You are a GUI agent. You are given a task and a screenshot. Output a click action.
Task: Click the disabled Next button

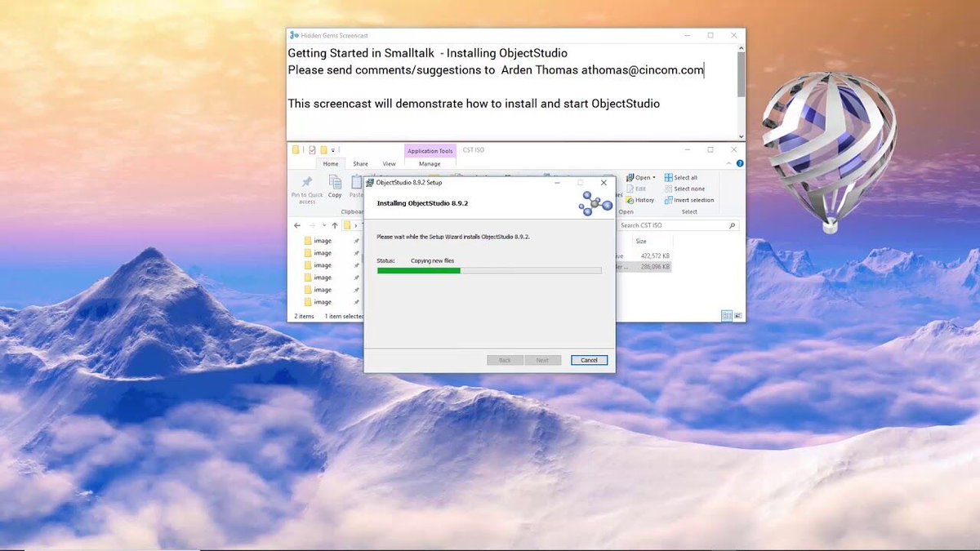(542, 360)
